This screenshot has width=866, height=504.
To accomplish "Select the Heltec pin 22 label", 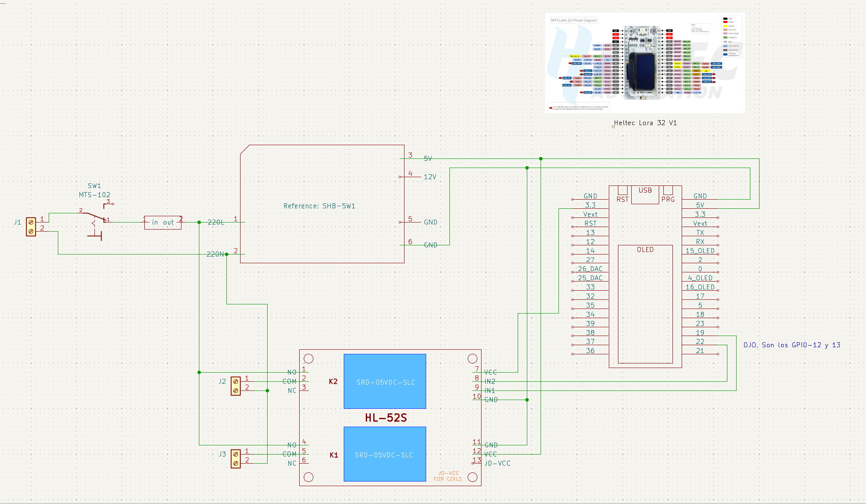I will 700,341.
